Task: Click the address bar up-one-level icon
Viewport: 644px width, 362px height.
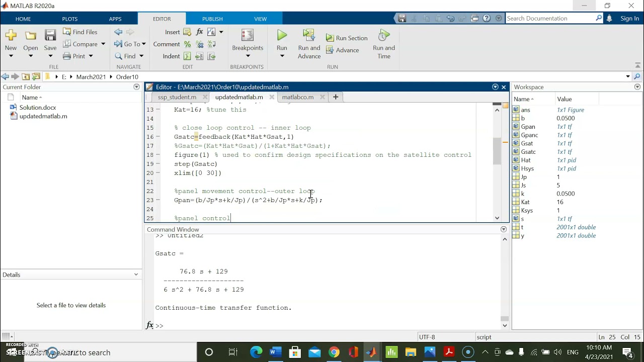Action: [x=26, y=77]
